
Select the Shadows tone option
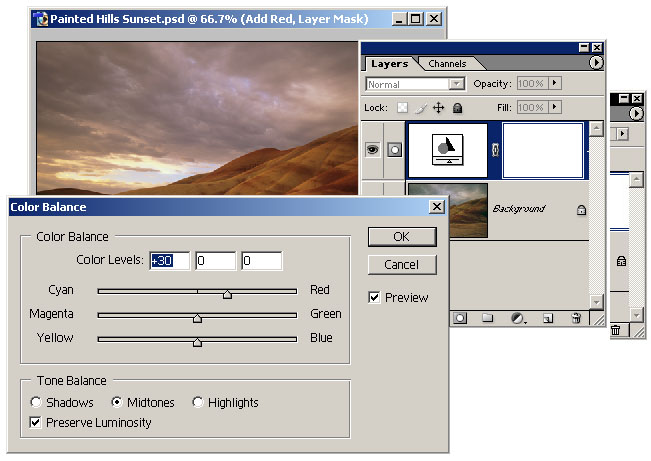(36, 402)
